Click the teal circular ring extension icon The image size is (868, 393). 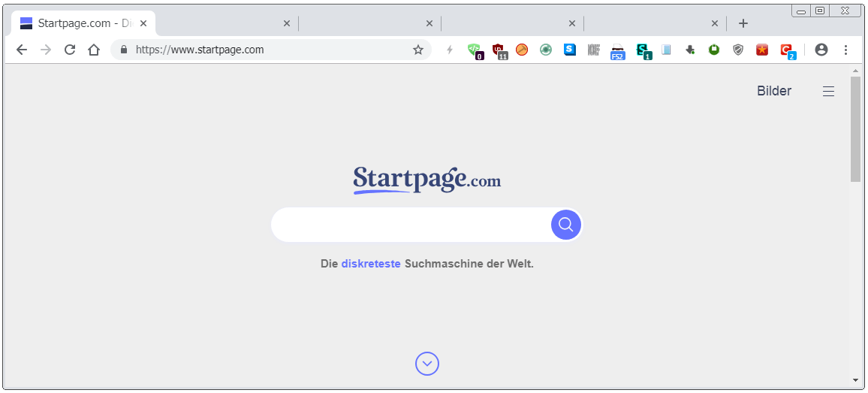[x=546, y=50]
